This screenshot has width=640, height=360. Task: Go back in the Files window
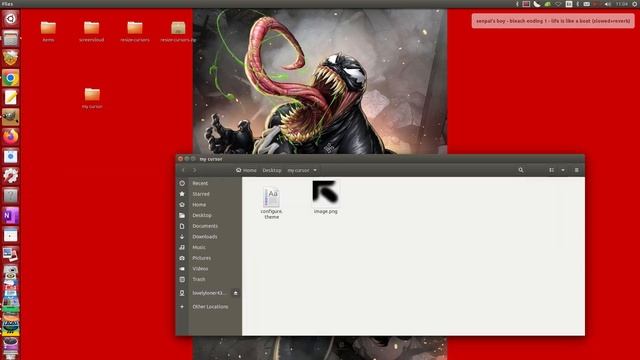coord(183,170)
